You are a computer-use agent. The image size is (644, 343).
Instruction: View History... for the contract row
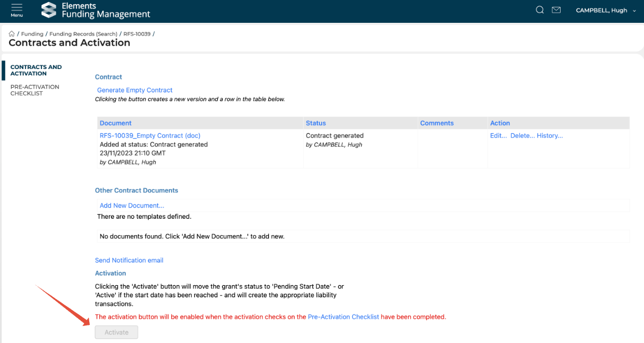(x=549, y=136)
